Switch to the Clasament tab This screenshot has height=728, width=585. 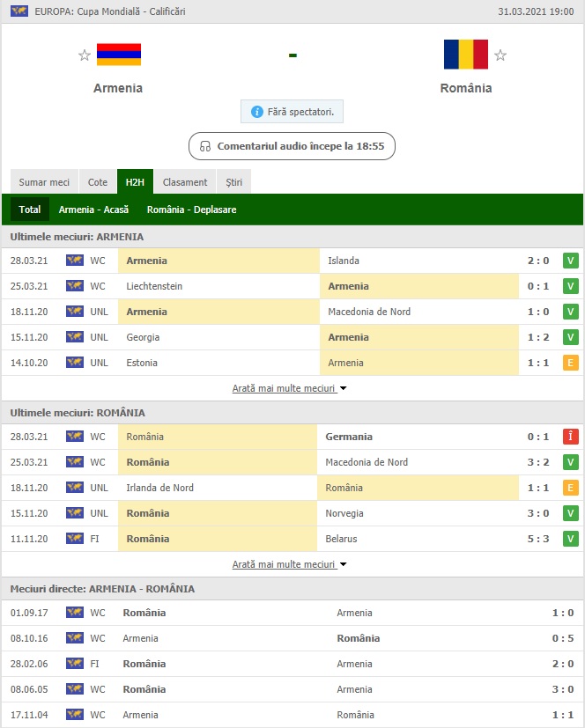click(x=185, y=182)
